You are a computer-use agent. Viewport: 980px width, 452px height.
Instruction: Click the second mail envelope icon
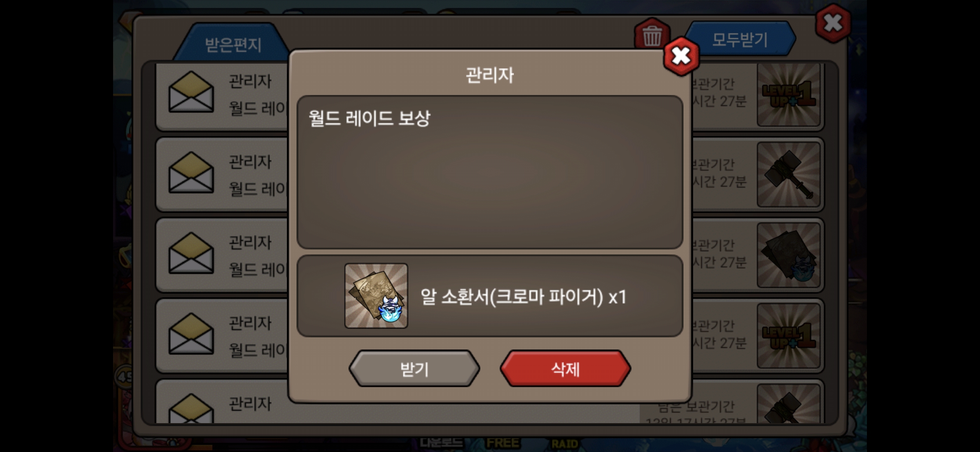pyautogui.click(x=191, y=172)
